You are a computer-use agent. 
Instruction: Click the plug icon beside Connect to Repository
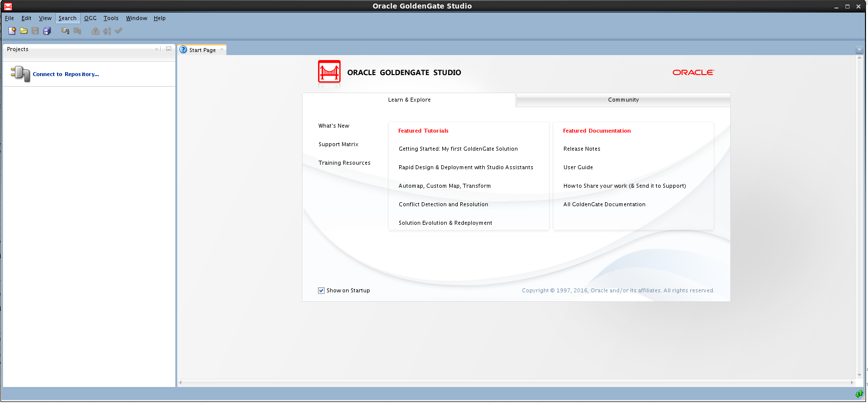[21, 74]
